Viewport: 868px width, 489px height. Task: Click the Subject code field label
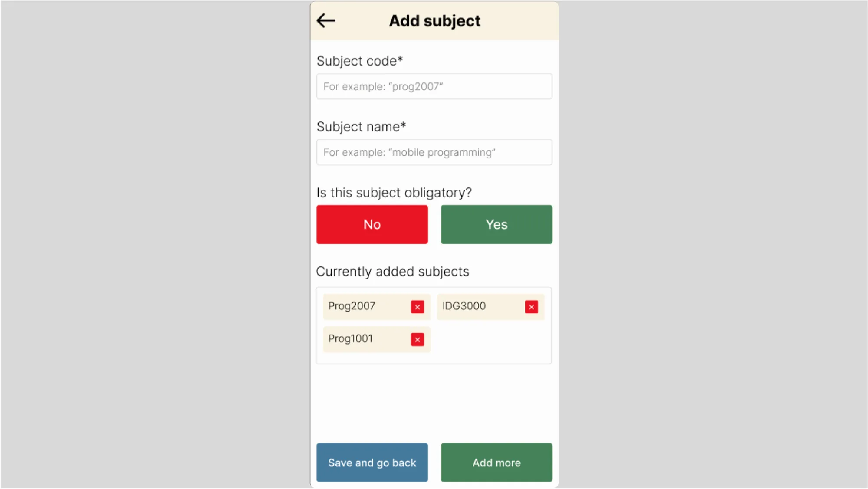coord(359,61)
